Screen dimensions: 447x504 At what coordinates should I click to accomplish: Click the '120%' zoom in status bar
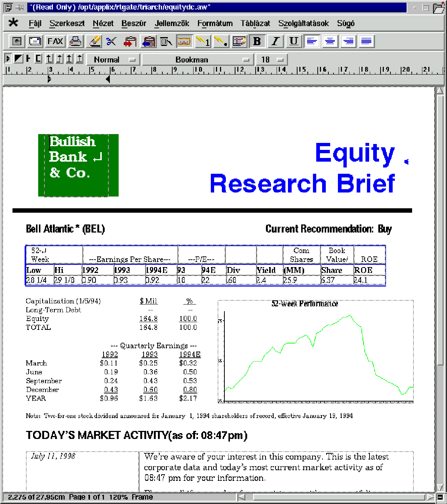[x=118, y=497]
